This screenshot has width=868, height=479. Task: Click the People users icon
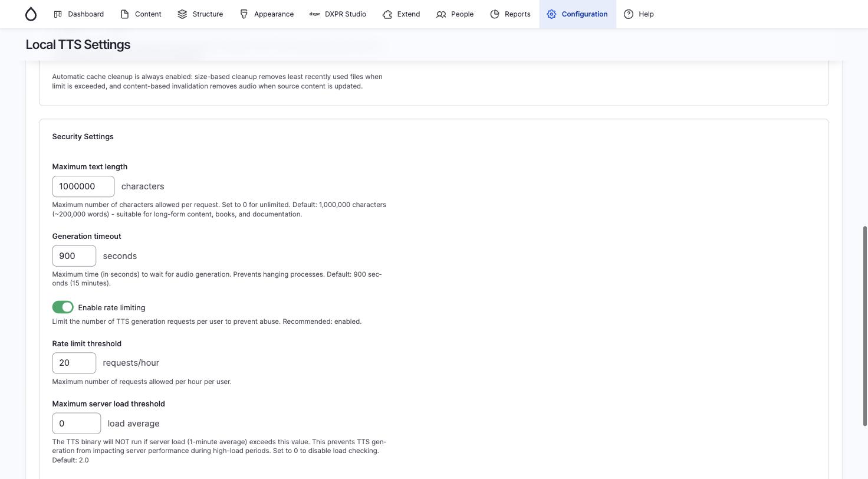(441, 14)
